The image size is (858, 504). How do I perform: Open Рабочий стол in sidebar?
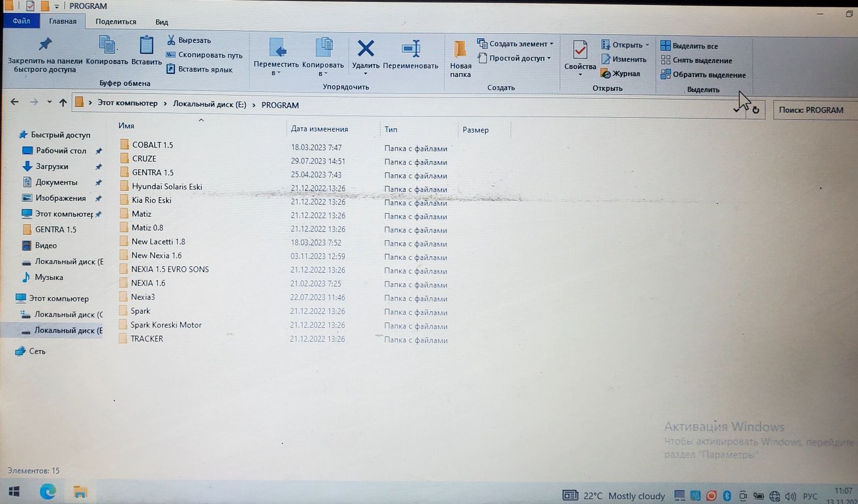(54, 151)
